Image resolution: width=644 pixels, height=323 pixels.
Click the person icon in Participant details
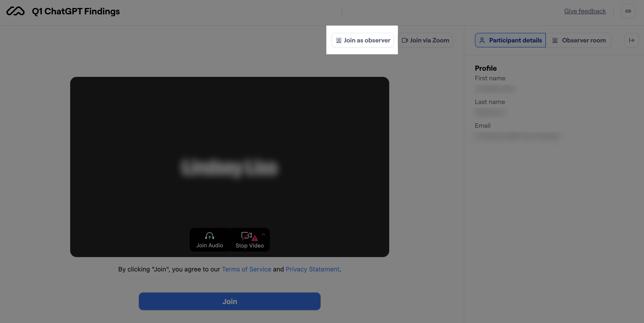482,40
